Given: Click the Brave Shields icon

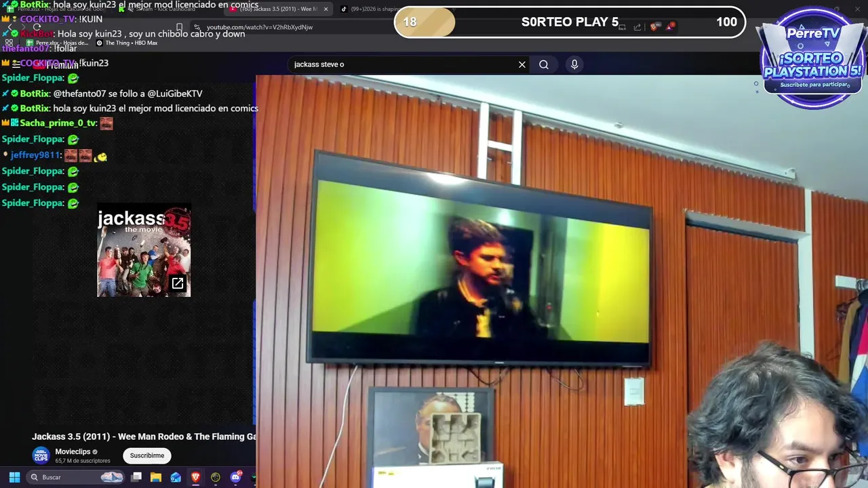Looking at the screenshot, I should click(654, 27).
